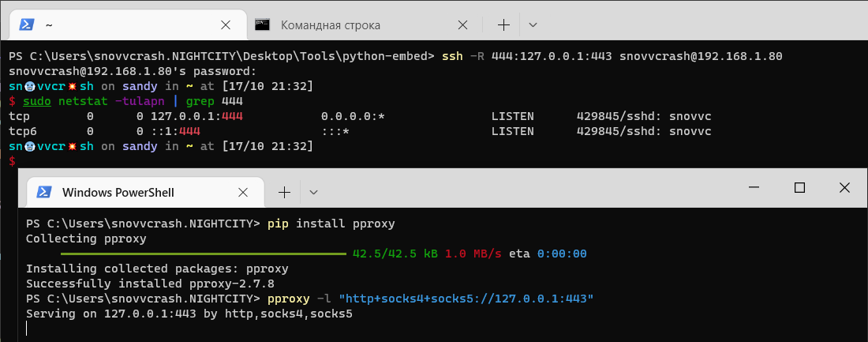Image resolution: width=868 pixels, height=342 pixels.
Task: Click the Windows PowerShell tab icon
Action: [x=45, y=192]
